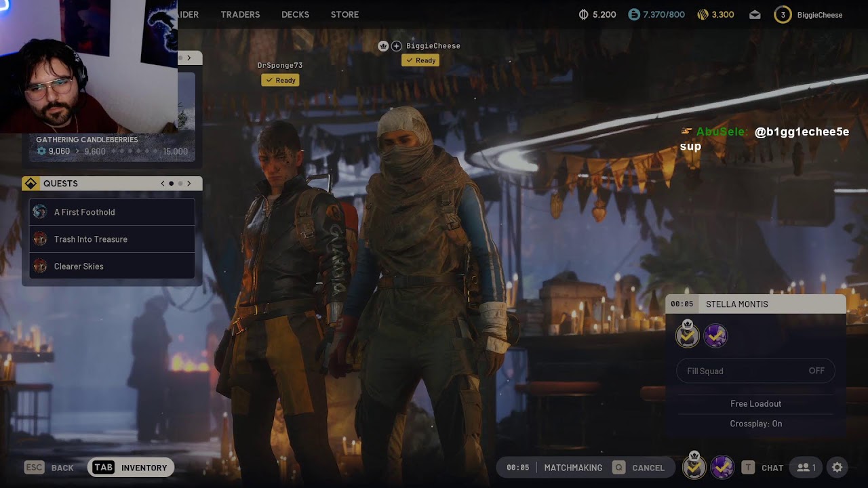Screen dimensions: 868x488
Task: Select the second Quests page dot
Action: click(x=180, y=184)
